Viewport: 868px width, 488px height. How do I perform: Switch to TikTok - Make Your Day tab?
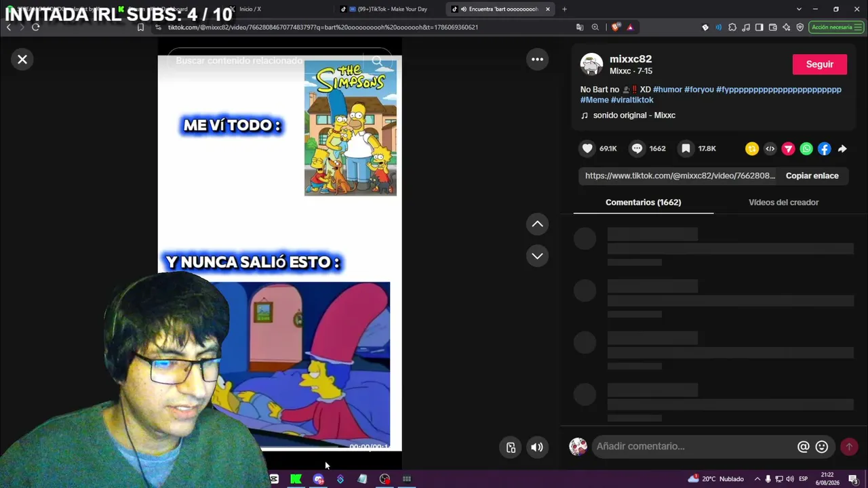[390, 9]
